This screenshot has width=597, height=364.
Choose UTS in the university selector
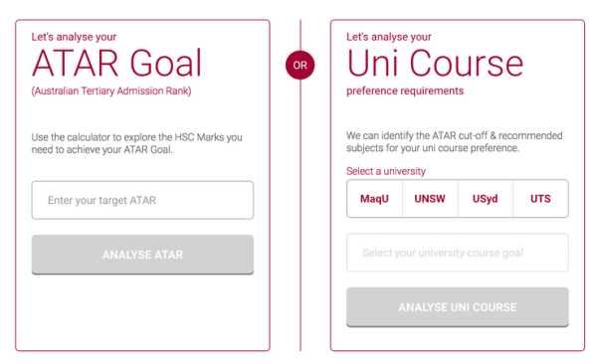pyautogui.click(x=540, y=199)
